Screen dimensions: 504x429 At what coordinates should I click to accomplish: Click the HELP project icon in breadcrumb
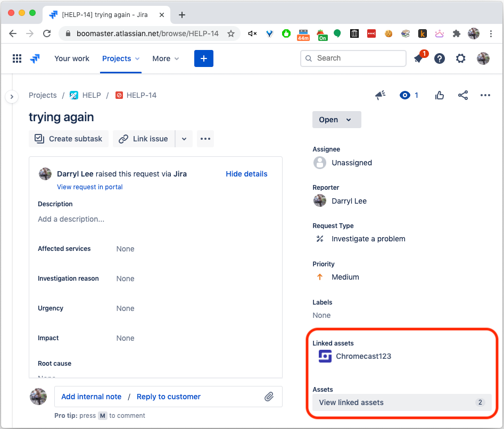pos(73,95)
